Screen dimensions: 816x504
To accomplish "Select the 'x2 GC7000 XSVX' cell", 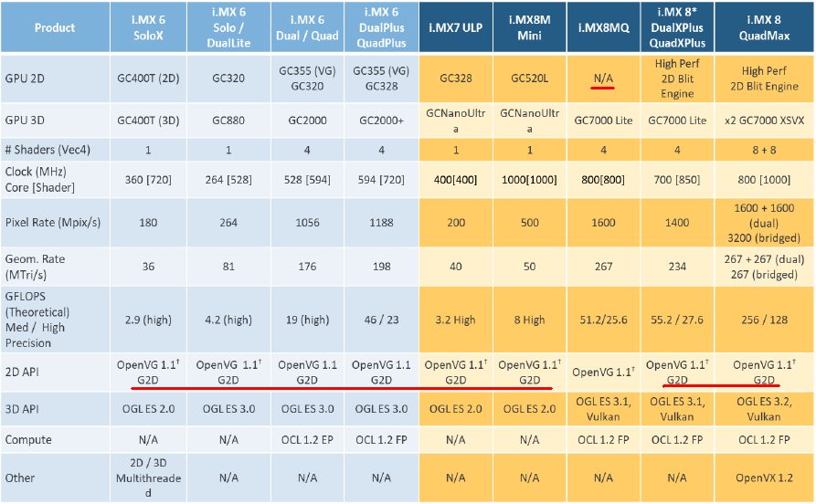I will [764, 121].
